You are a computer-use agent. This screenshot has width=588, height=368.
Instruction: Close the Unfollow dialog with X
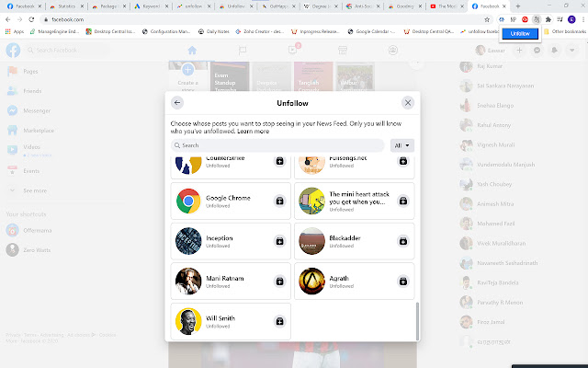408,102
